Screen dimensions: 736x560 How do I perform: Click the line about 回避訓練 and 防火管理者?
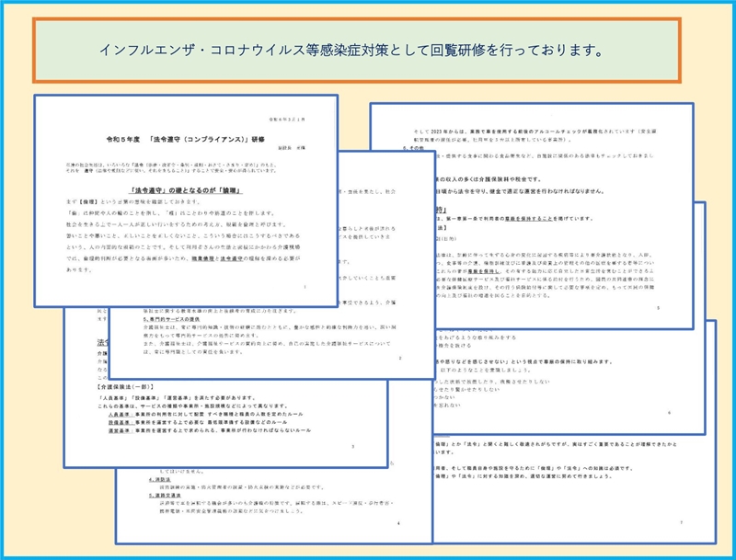pyautogui.click(x=242, y=487)
